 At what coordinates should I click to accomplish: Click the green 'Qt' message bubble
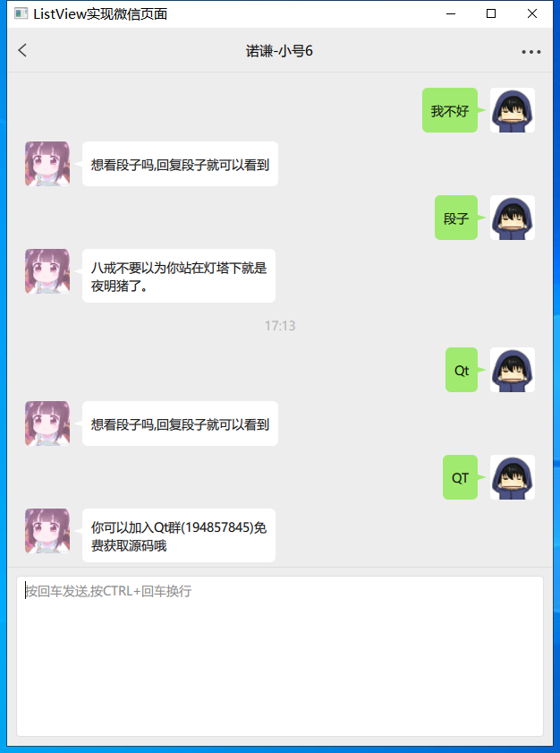pos(461,370)
